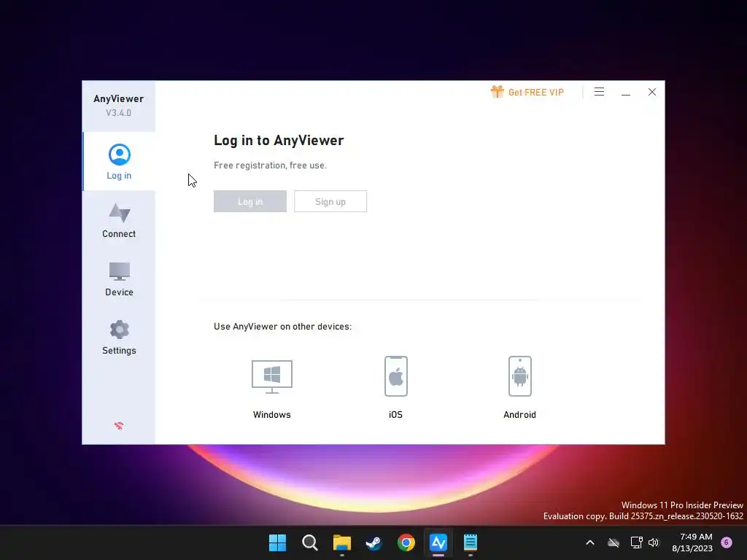Click the Use AnyViewer on other devices text
The width and height of the screenshot is (747, 560).
point(282,327)
